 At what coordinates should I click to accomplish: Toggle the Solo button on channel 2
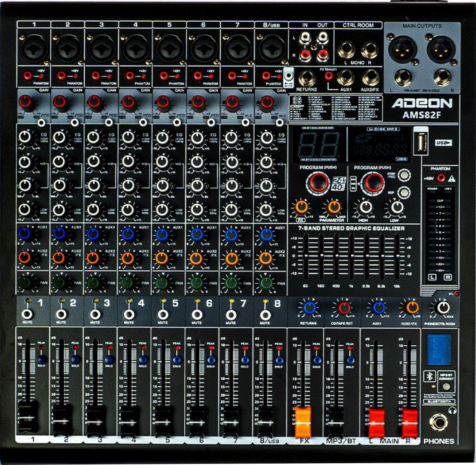(75, 359)
